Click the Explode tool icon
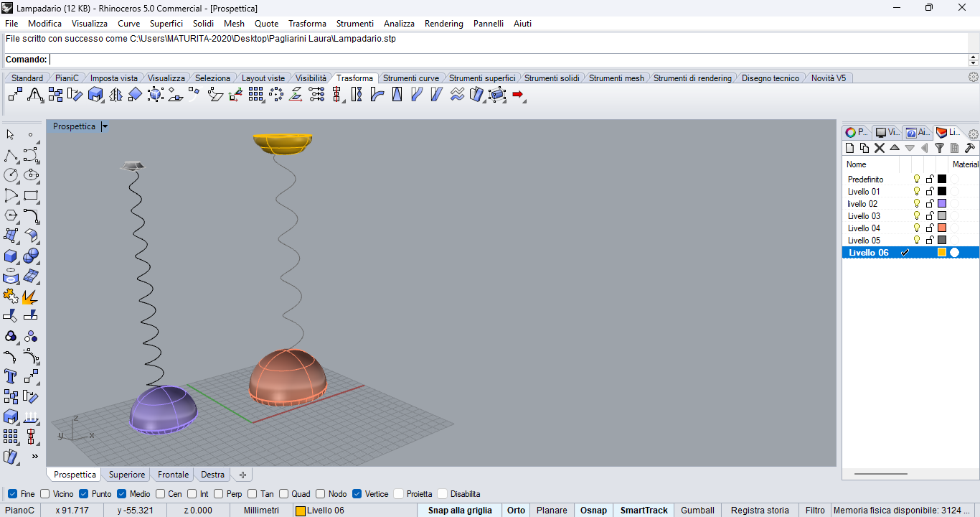Viewport: 980px width, 517px height. [x=30, y=297]
